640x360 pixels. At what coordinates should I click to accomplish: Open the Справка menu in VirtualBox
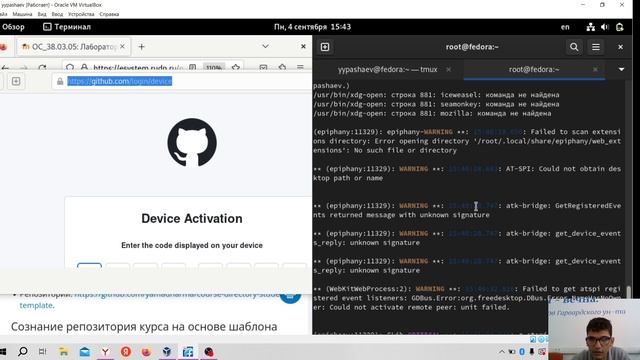(x=109, y=14)
